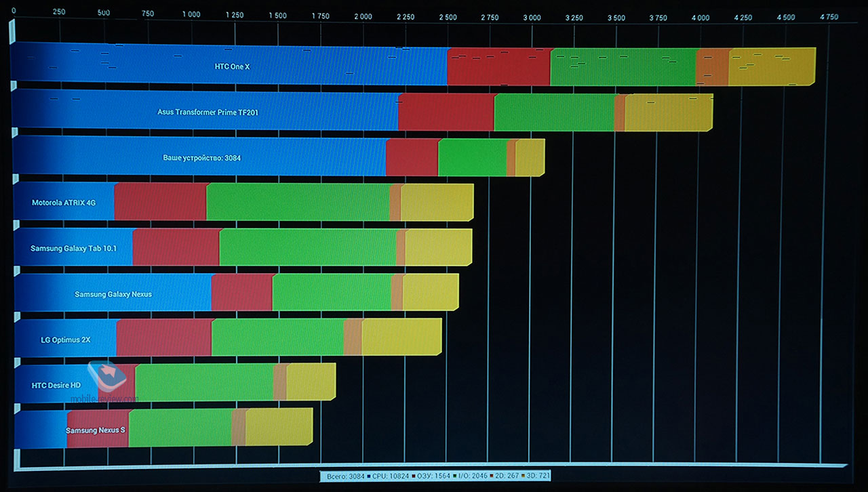The image size is (868, 492).
Task: Click the Asus Transformer Prime TF201 label
Action: pyautogui.click(x=208, y=112)
